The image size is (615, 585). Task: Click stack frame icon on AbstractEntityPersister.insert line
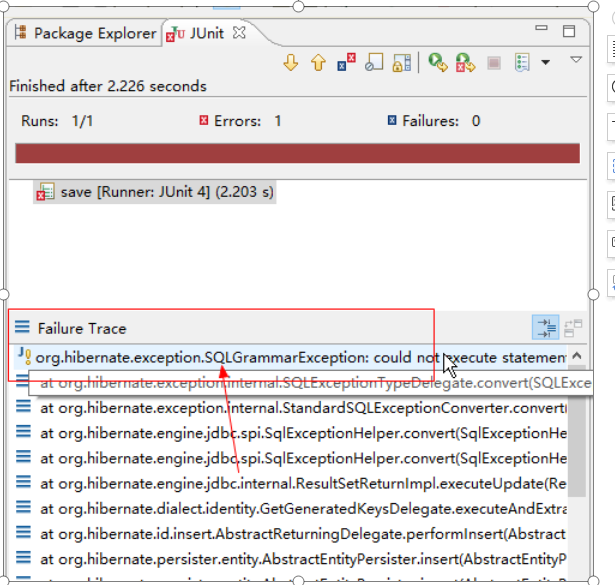[x=23, y=557]
